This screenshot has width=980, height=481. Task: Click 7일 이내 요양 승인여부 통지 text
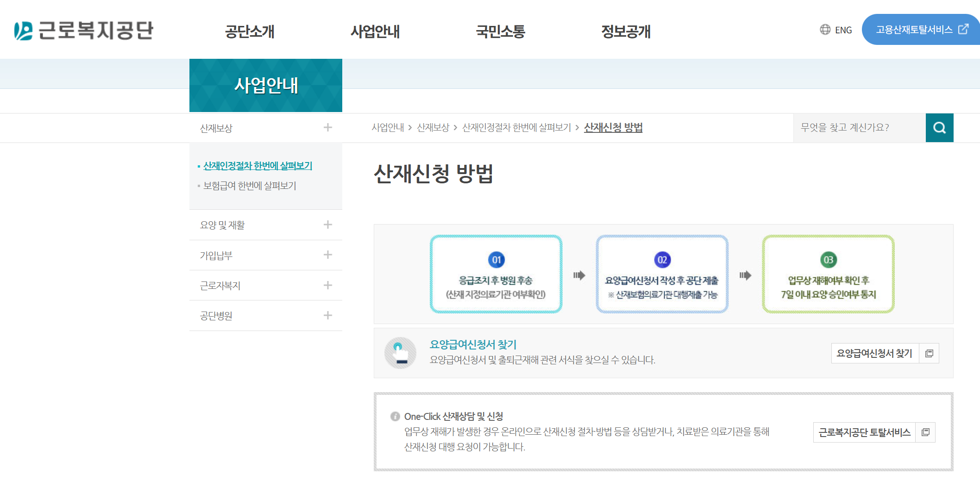[829, 294]
